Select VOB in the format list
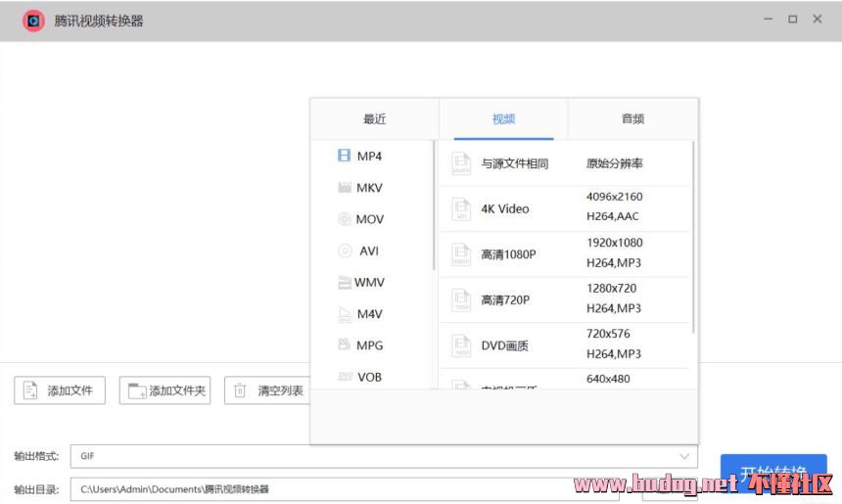 coord(370,377)
